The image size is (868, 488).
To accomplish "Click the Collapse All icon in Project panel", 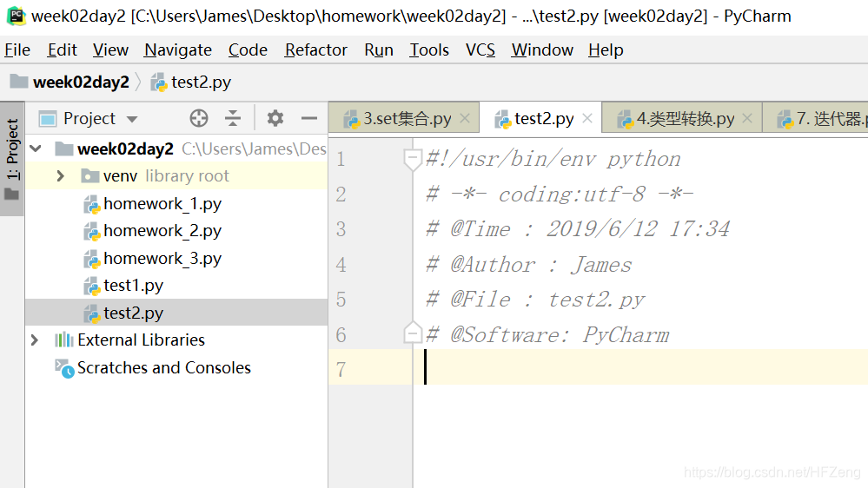I will [233, 118].
